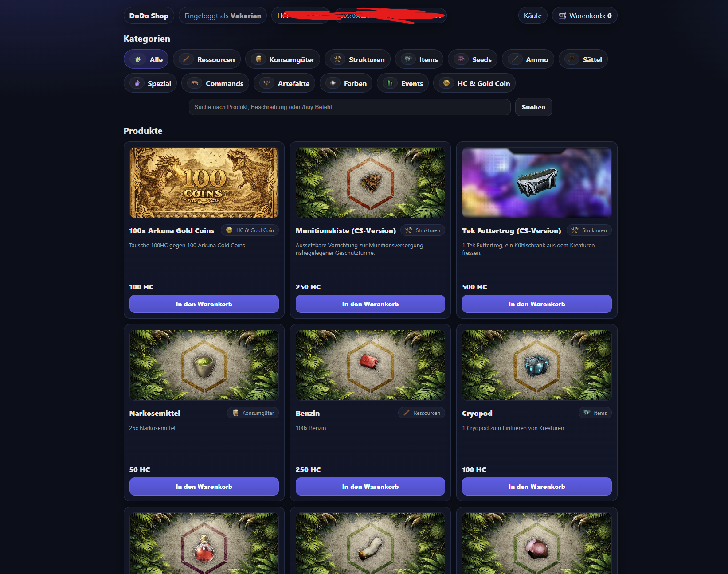728x574 pixels.
Task: Select the Seeds category icon
Action: click(461, 59)
